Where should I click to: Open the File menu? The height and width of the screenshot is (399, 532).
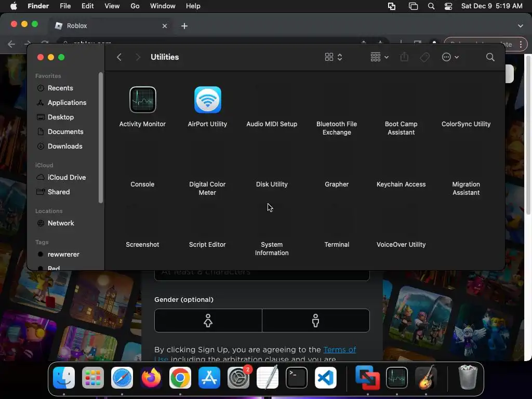pos(65,6)
